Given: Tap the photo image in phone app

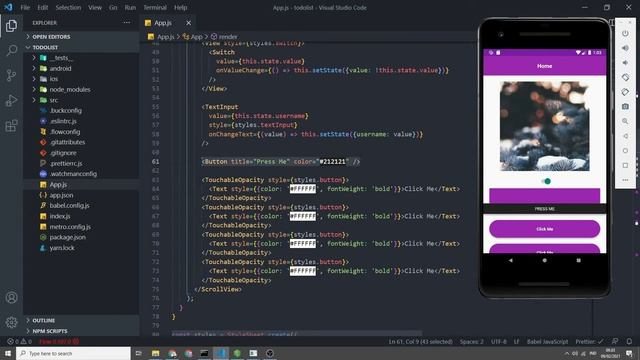Looking at the screenshot, I should click(544, 126).
